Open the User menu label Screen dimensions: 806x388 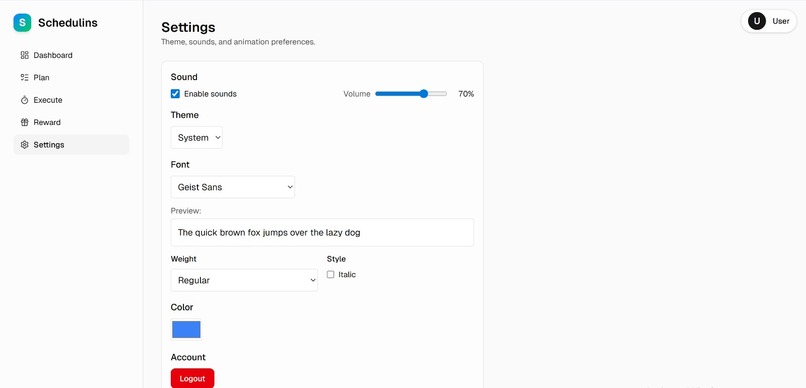coord(781,21)
